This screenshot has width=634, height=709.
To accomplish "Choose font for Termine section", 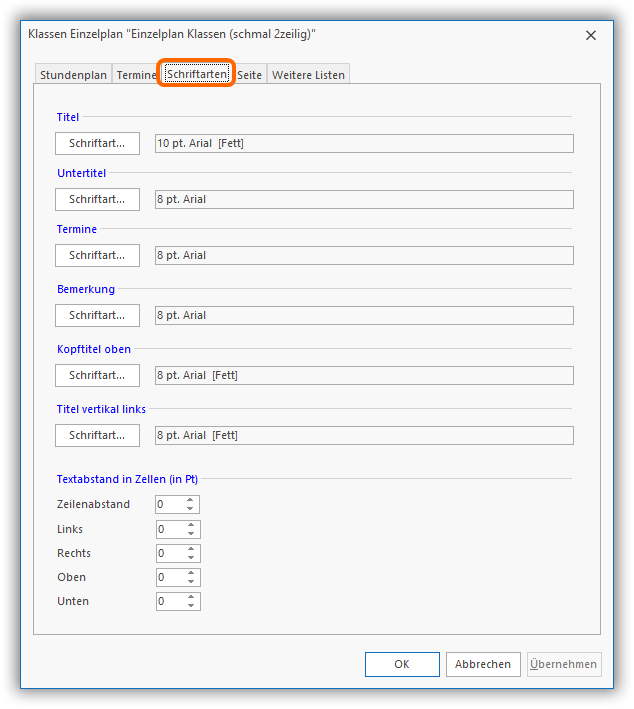I will click(97, 255).
